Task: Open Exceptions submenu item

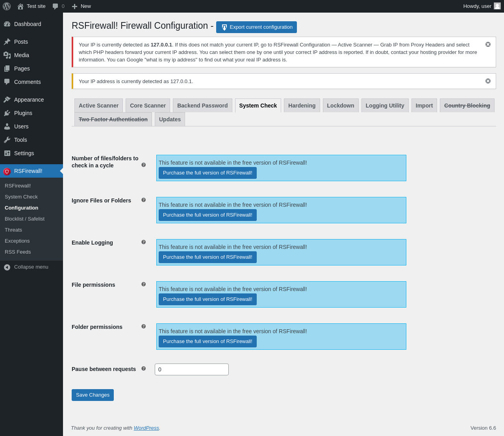Action: point(31,241)
